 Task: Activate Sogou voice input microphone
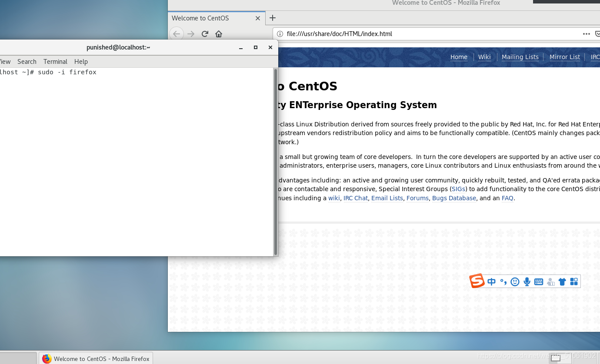point(527,281)
